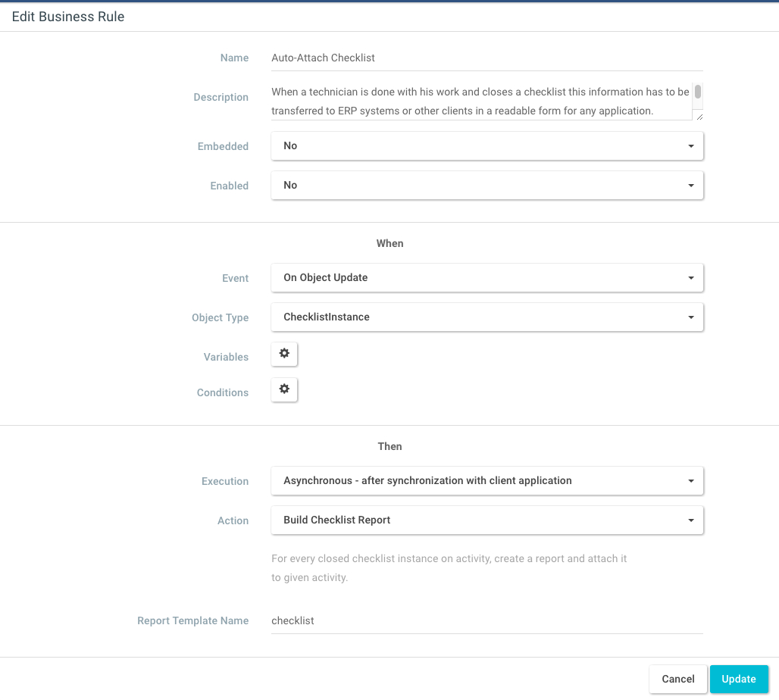Viewport: 779px width, 700px height.
Task: Click the Description resize handle
Action: click(699, 117)
